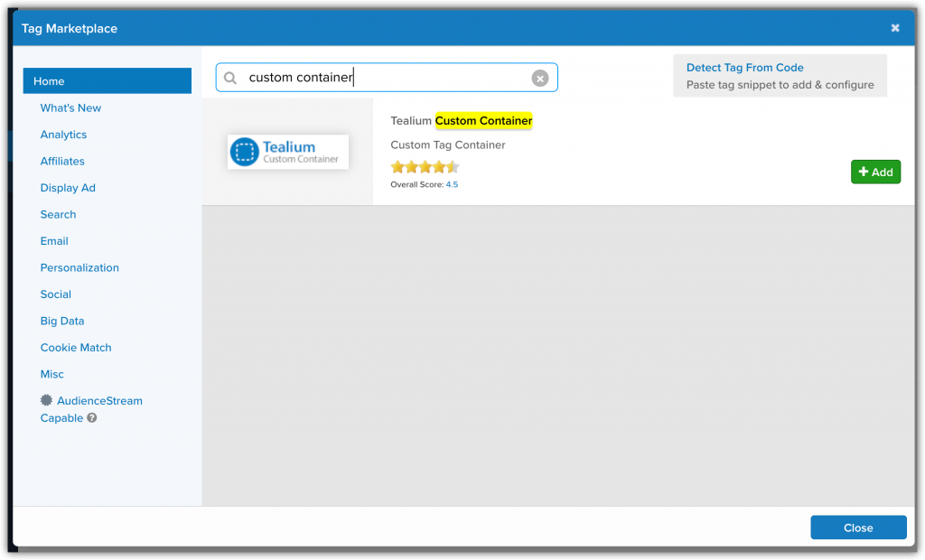Click the 4.5 overall score link
This screenshot has height=560, width=925.
tap(452, 184)
